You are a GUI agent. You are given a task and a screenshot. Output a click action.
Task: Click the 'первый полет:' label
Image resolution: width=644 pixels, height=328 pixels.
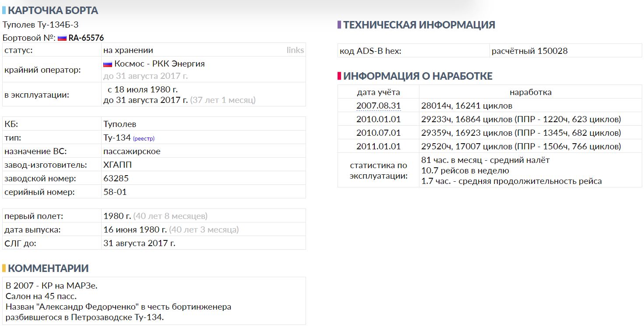[34, 216]
